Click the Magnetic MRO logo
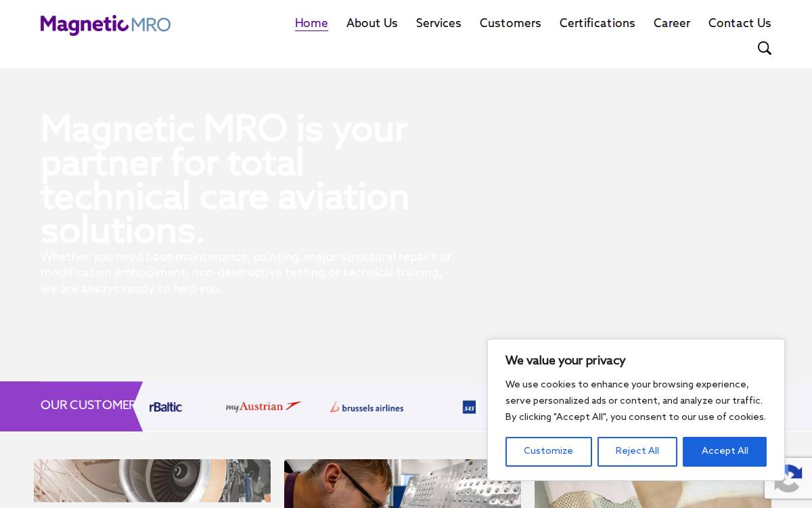Screen dimensions: 812x508 (106, 24)
